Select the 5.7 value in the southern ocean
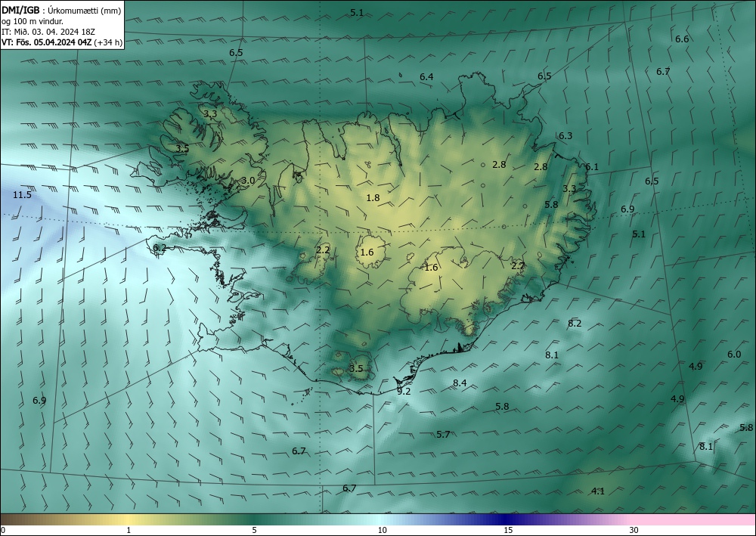 click(443, 434)
